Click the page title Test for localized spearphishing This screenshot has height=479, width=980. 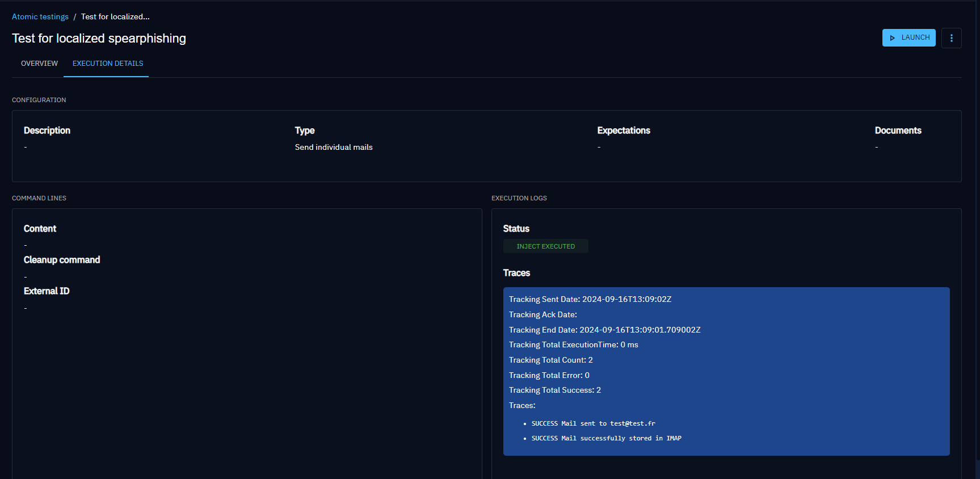(99, 38)
